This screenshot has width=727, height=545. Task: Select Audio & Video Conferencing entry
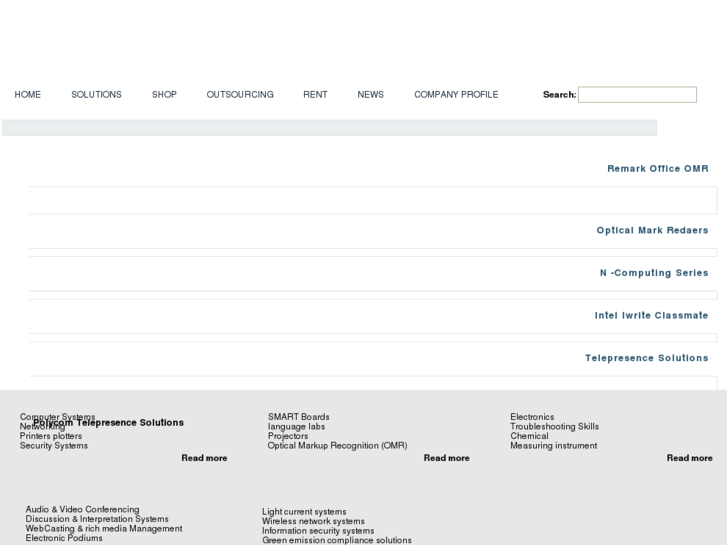pyautogui.click(x=82, y=509)
